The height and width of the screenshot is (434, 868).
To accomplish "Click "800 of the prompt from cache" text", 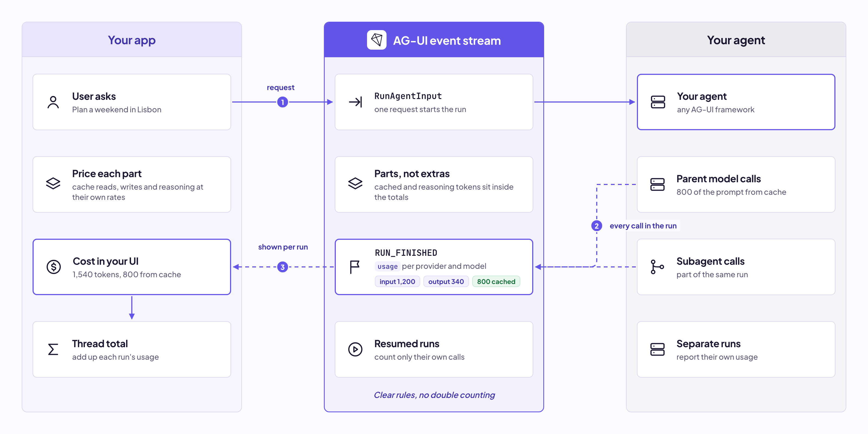I will 731,192.
